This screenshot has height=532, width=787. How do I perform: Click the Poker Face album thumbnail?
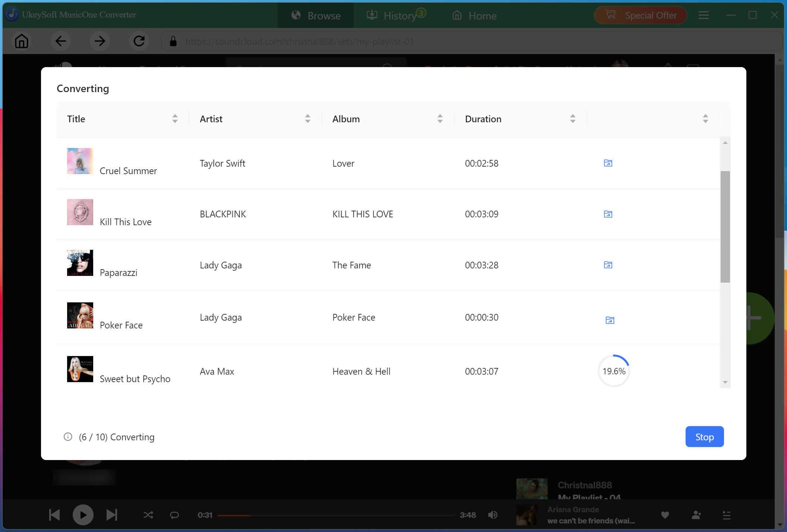pos(80,315)
